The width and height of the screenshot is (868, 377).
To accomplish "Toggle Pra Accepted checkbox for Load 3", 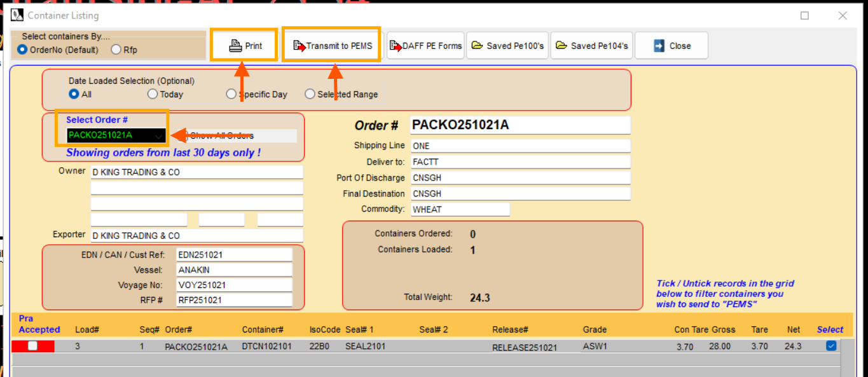I will pos(32,346).
